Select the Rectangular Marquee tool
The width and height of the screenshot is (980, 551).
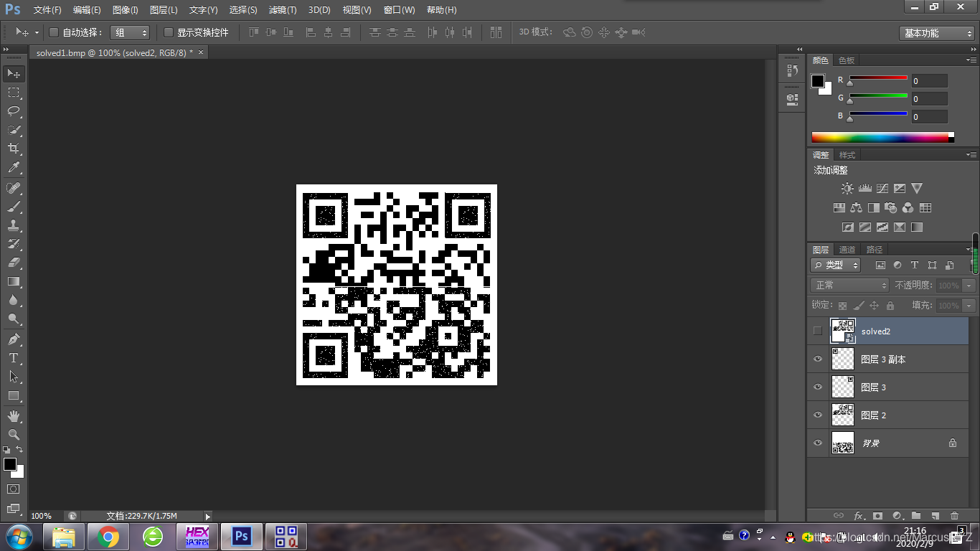click(x=14, y=93)
